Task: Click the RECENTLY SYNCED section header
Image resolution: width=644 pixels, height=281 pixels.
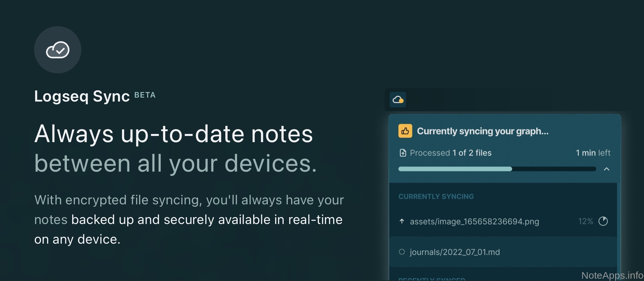Action: coord(432,279)
